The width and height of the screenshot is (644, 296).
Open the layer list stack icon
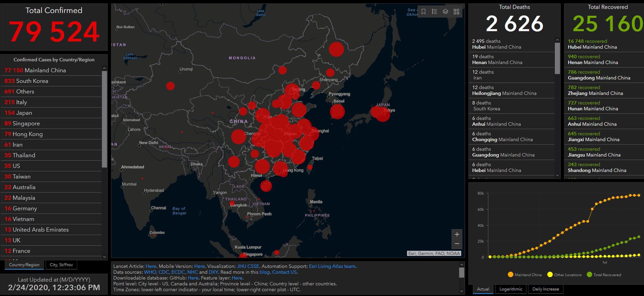coord(445,12)
